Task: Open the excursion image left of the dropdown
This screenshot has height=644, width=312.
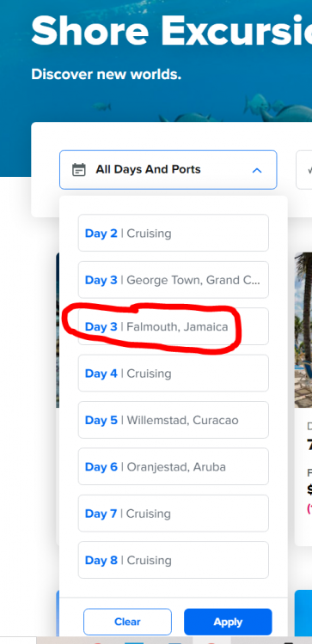Action: tap(58, 330)
